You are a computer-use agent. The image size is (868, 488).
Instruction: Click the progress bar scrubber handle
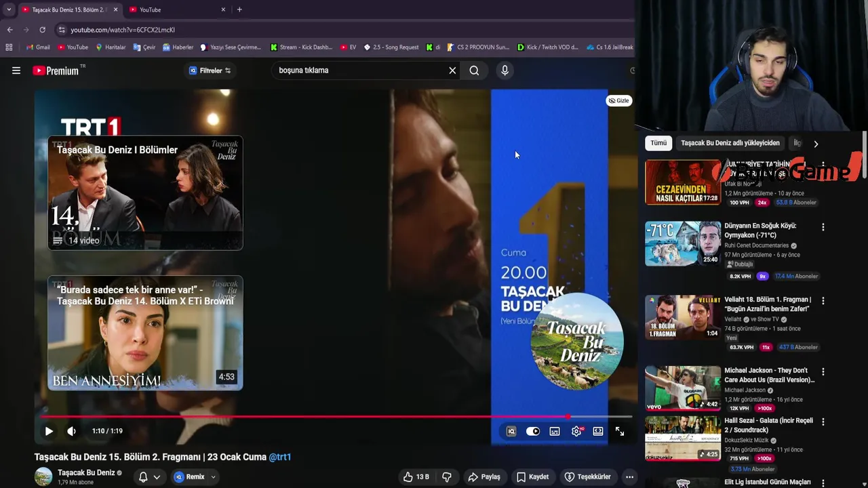(x=568, y=417)
